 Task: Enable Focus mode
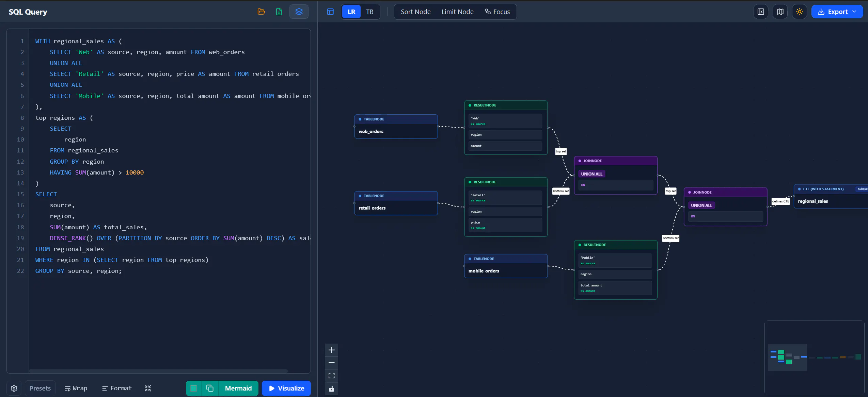(x=497, y=12)
